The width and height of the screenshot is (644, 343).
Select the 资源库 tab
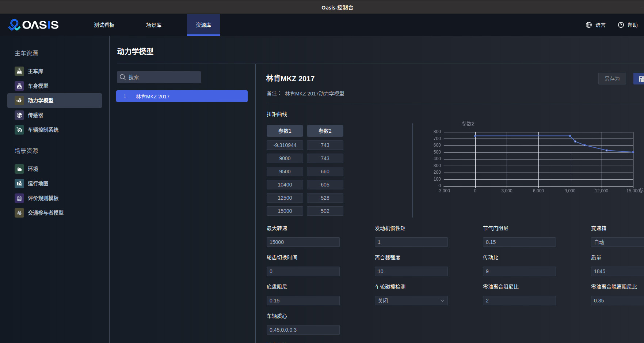[203, 25]
